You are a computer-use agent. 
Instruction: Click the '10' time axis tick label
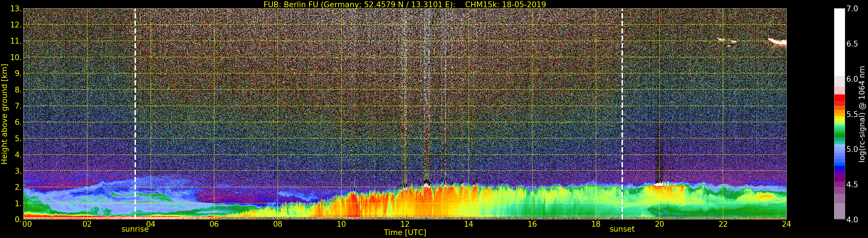click(x=341, y=224)
